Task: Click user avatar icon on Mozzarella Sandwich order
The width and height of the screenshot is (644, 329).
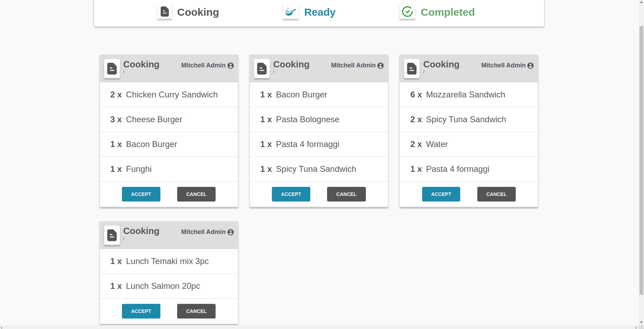Action: click(x=530, y=66)
